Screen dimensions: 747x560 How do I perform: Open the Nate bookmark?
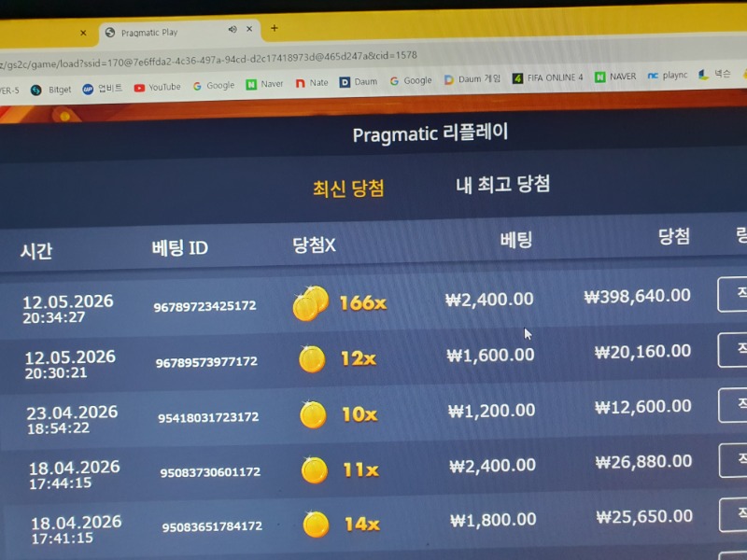(312, 83)
